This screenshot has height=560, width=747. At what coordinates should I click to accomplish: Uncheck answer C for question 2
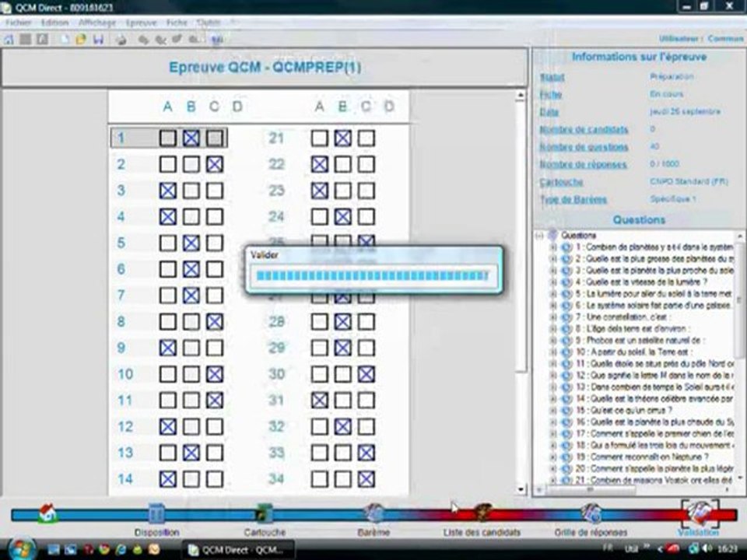coord(215,164)
